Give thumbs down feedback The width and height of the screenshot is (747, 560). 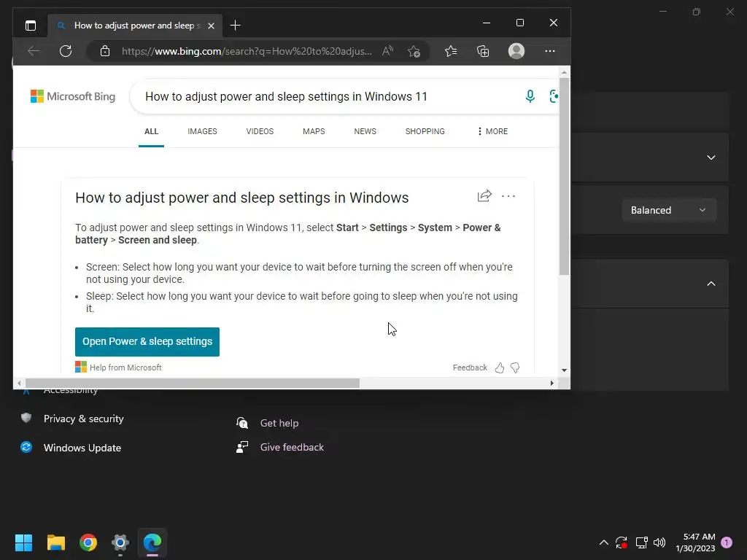pos(515,367)
